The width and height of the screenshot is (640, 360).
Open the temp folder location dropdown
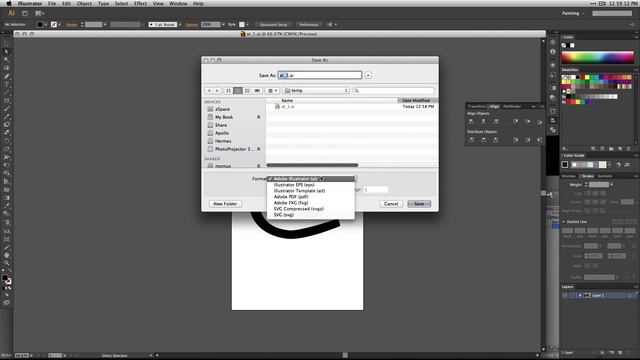click(x=316, y=91)
